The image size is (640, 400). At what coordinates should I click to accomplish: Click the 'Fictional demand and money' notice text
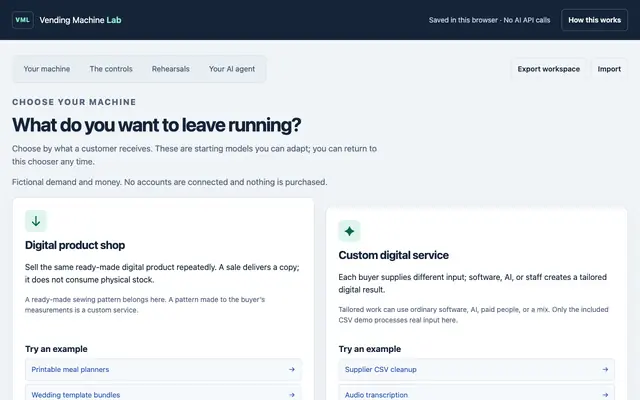pos(169,182)
